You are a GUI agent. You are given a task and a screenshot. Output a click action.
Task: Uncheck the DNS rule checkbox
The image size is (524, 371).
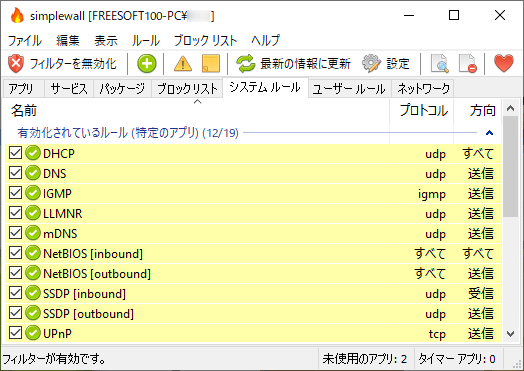(15, 173)
